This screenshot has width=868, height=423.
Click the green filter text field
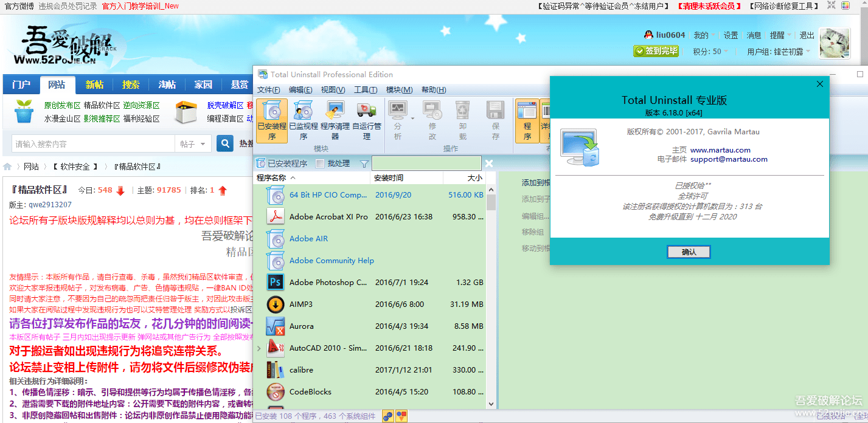(426, 163)
